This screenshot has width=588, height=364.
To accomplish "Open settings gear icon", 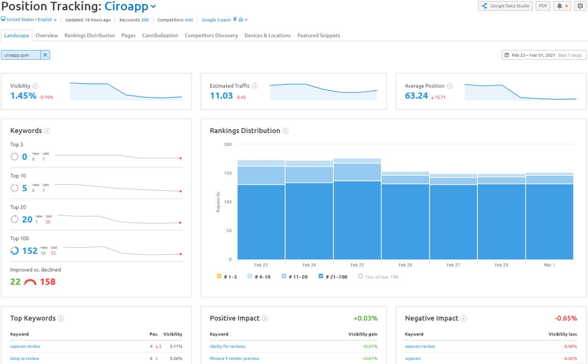I will 580,6.
